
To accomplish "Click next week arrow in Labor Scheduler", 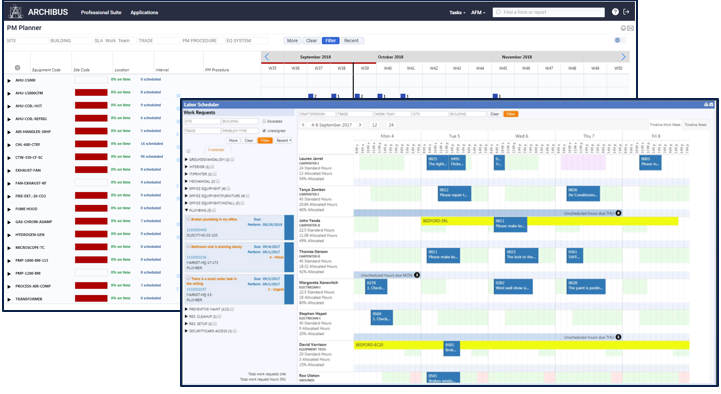I will pyautogui.click(x=360, y=125).
